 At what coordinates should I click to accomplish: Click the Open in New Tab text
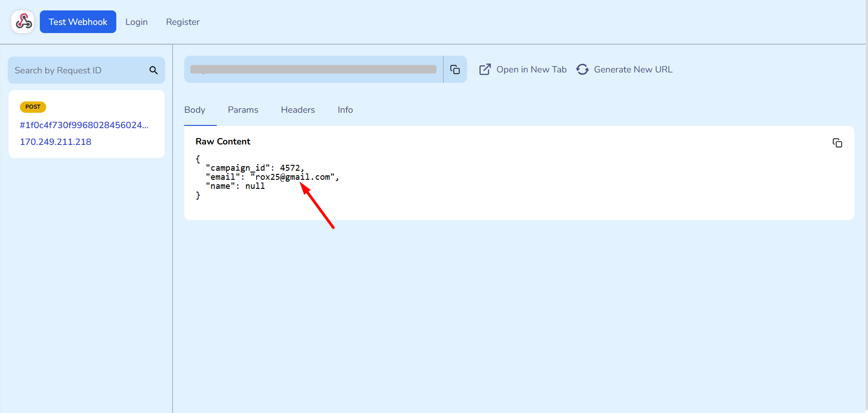[x=531, y=69]
